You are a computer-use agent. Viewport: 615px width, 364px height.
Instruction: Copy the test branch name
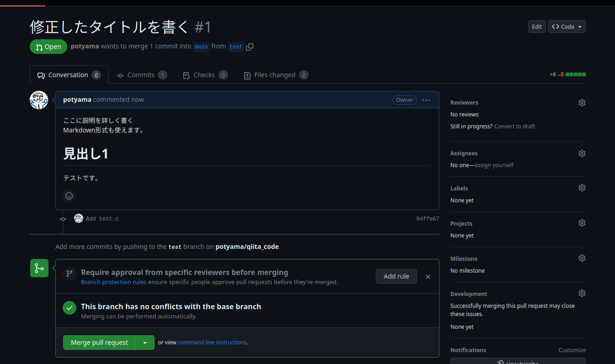click(250, 47)
